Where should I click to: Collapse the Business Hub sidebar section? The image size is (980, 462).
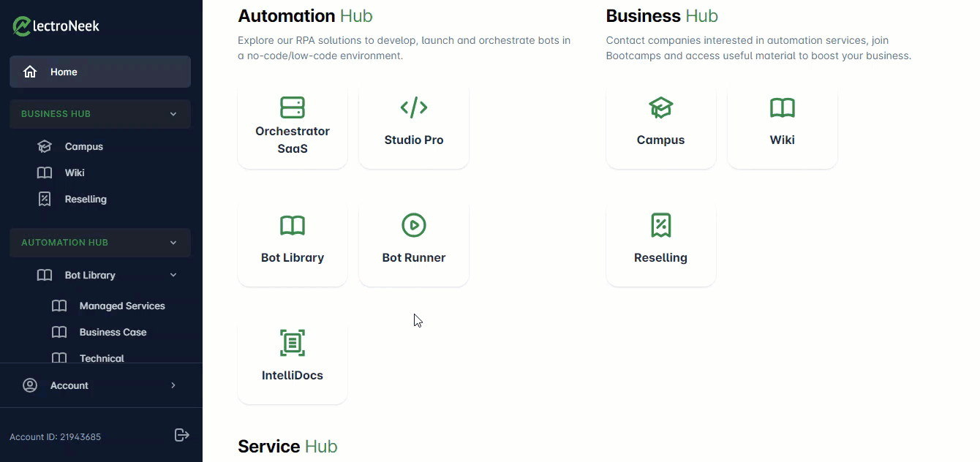tap(173, 114)
